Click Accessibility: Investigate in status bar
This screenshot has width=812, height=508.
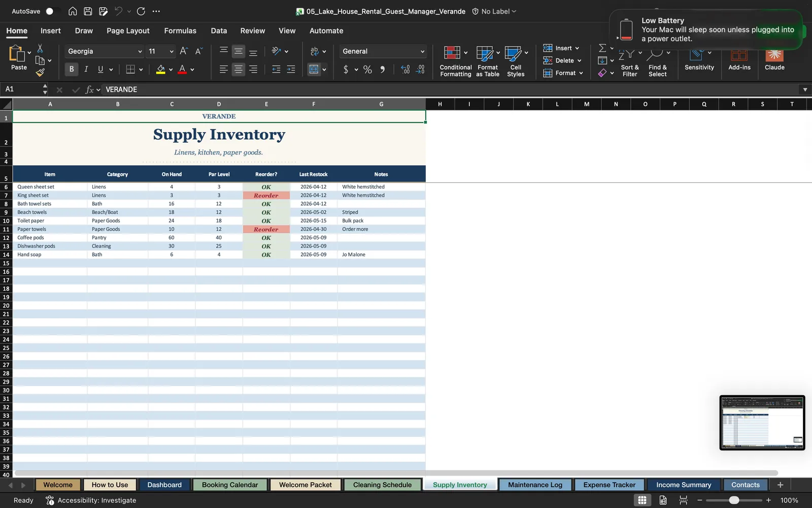tap(91, 500)
